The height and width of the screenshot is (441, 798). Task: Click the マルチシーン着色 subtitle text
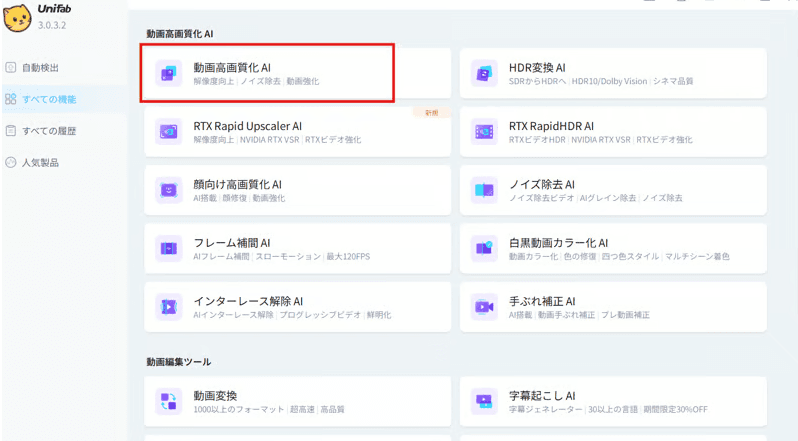(697, 256)
